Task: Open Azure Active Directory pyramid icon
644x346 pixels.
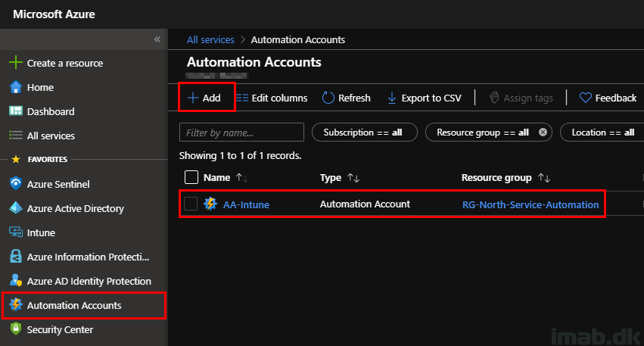Action: (16, 208)
